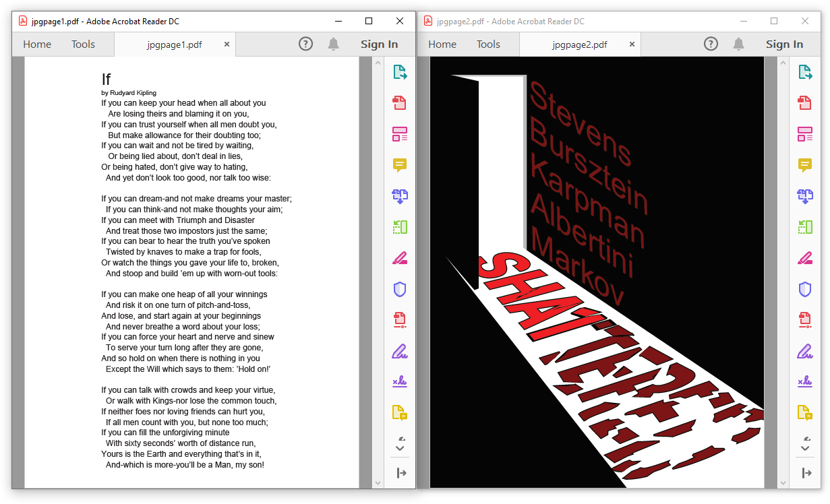Click scrollbar down arrow in jpgpage1 window

click(x=378, y=482)
